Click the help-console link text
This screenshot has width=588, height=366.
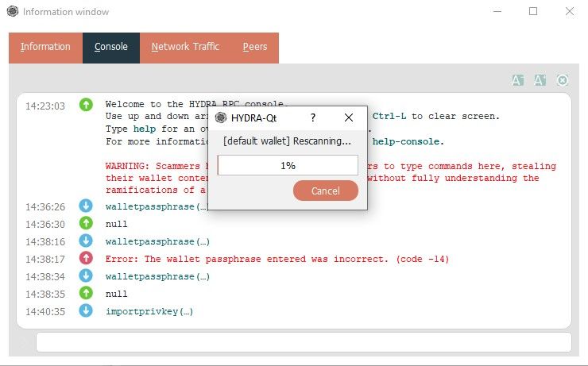click(x=406, y=141)
